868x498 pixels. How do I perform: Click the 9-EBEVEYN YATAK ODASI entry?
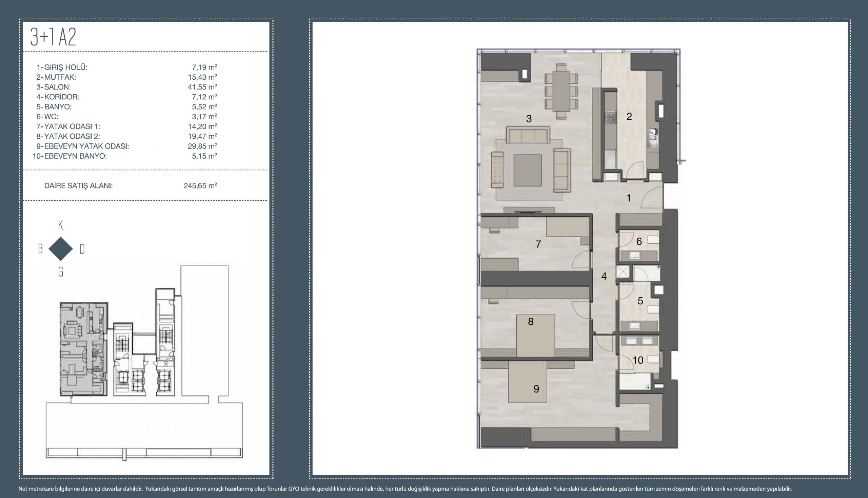click(x=82, y=146)
